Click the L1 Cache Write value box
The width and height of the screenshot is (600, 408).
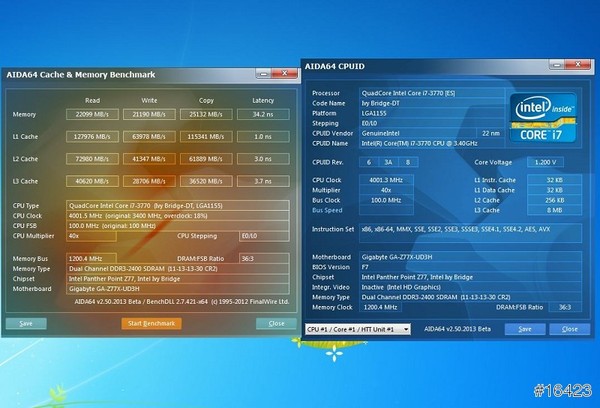tap(148, 137)
